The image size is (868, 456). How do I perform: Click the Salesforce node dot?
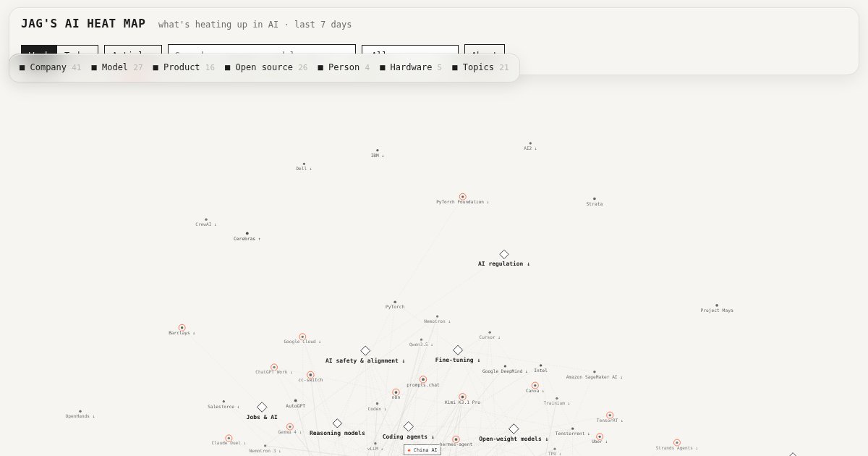(224, 402)
